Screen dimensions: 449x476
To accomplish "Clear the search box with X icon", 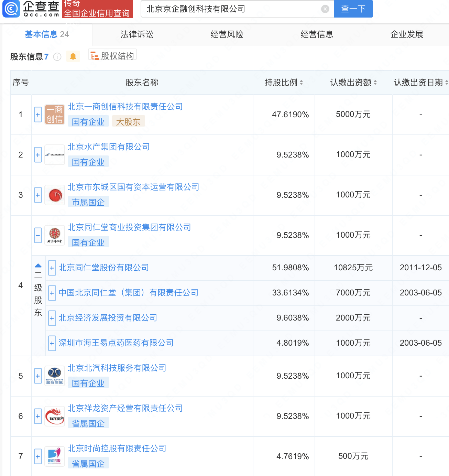I will pyautogui.click(x=325, y=9).
